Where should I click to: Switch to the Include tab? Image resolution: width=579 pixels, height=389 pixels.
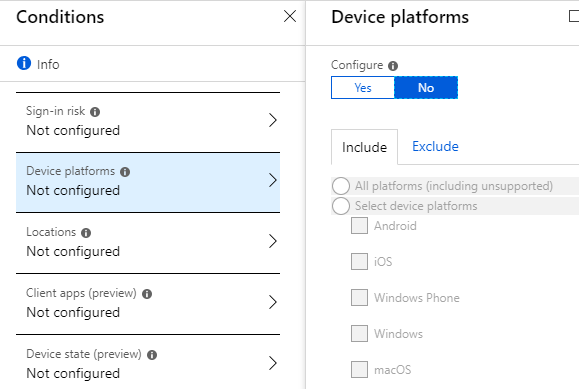[x=364, y=147]
